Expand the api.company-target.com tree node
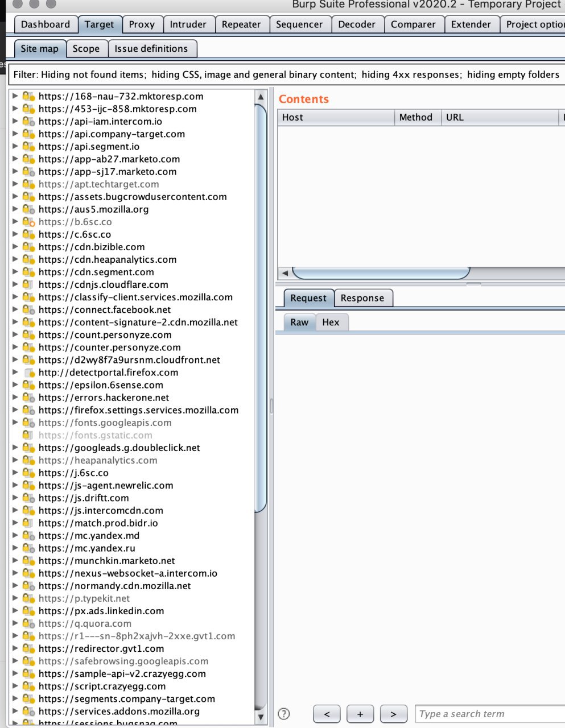This screenshot has width=565, height=728. point(15,134)
